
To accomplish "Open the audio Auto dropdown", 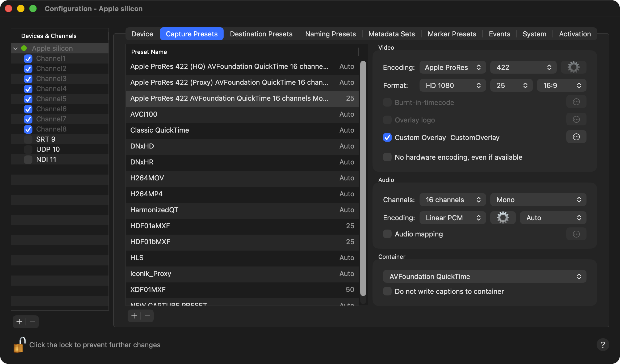I will point(553,218).
